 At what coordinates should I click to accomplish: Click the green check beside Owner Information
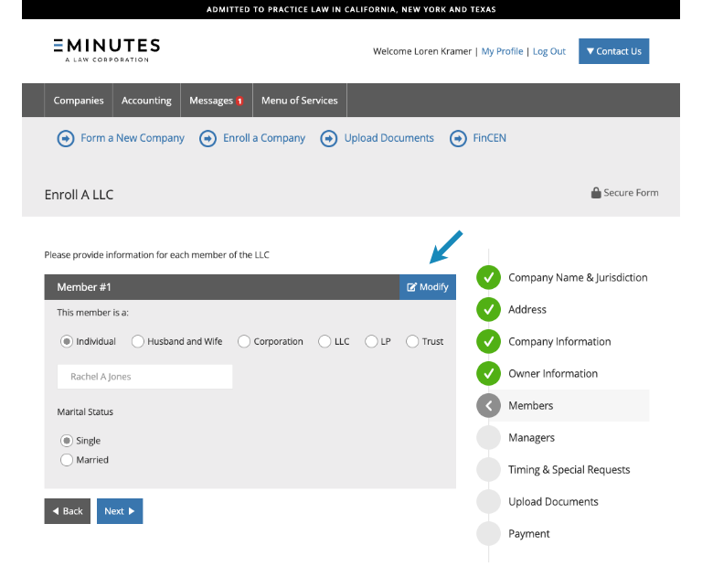(488, 373)
